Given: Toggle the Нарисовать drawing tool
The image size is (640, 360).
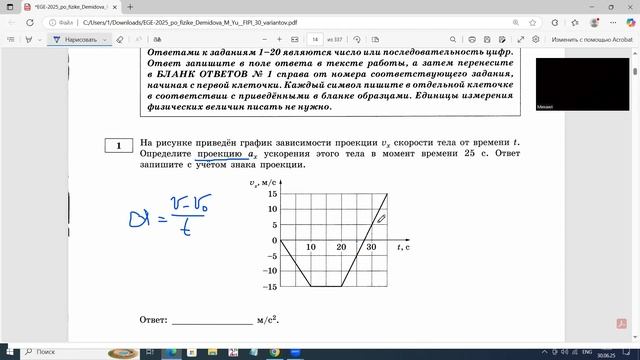Looking at the screenshot, I should [75, 40].
